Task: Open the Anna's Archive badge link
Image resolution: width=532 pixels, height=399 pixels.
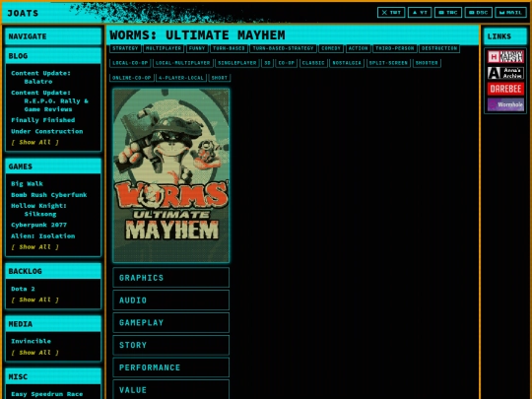Action: pyautogui.click(x=505, y=73)
